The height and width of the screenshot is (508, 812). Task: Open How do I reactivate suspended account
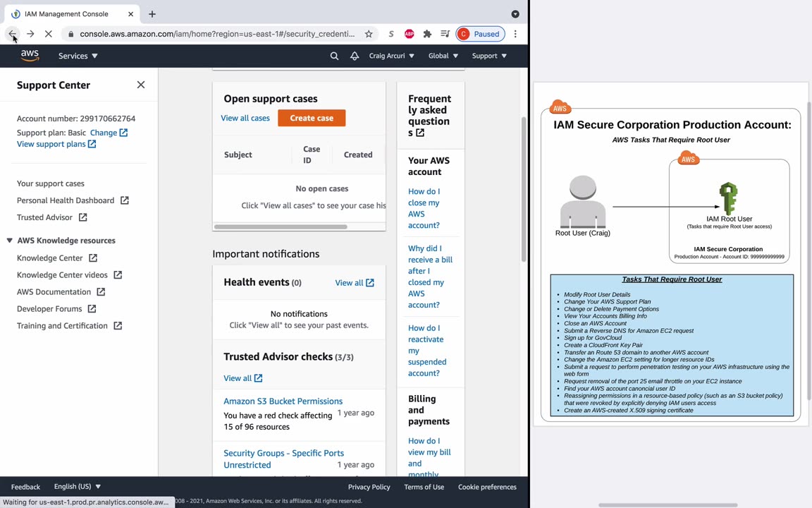[x=426, y=351]
